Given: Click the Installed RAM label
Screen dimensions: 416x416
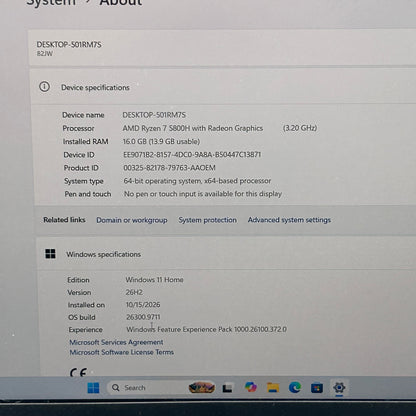Looking at the screenshot, I should tap(86, 142).
